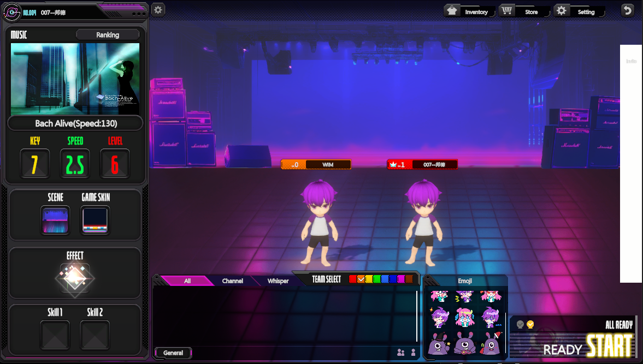The image size is (643, 364).
Task: Uncheck the selected red team color
Action: pyautogui.click(x=361, y=280)
